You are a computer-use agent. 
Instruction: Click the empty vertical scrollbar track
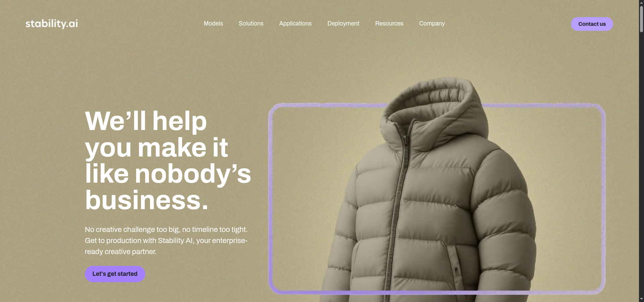pos(641,164)
